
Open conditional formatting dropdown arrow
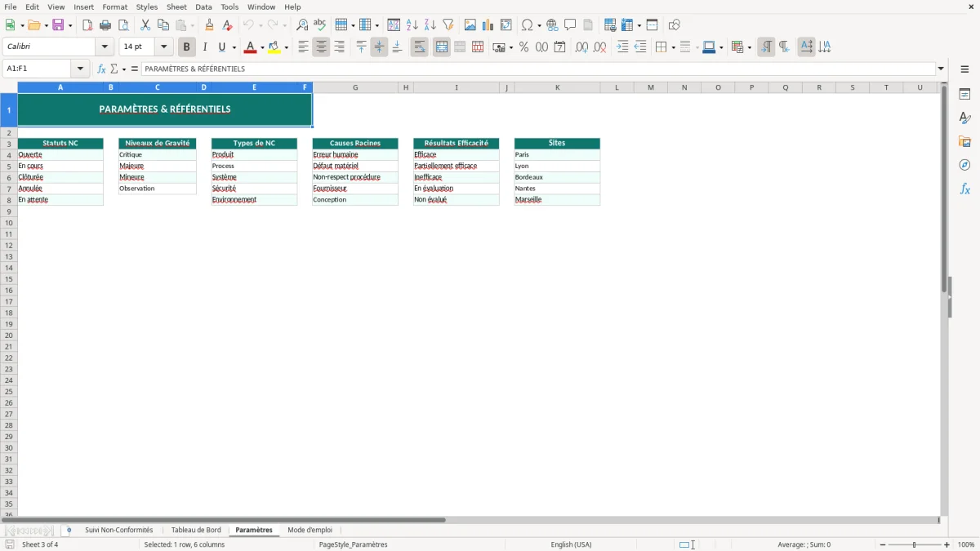coord(749,47)
